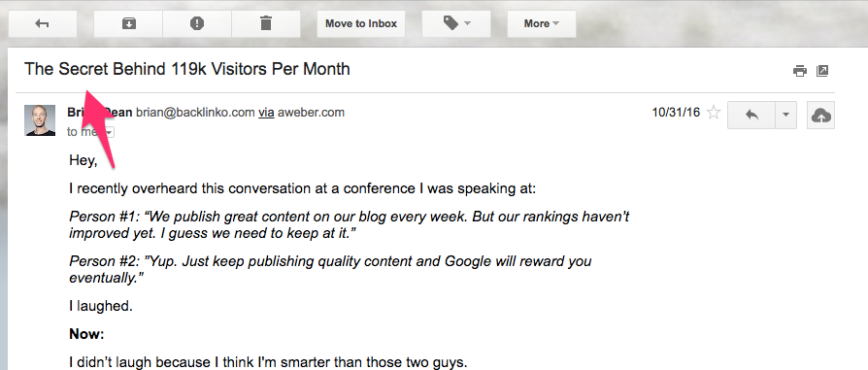Go back using the back arrow button
The width and height of the screenshot is (868, 370).
(x=42, y=24)
